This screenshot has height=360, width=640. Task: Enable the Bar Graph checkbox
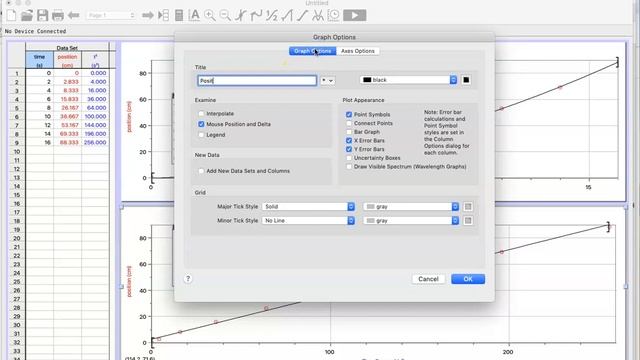pos(349,132)
